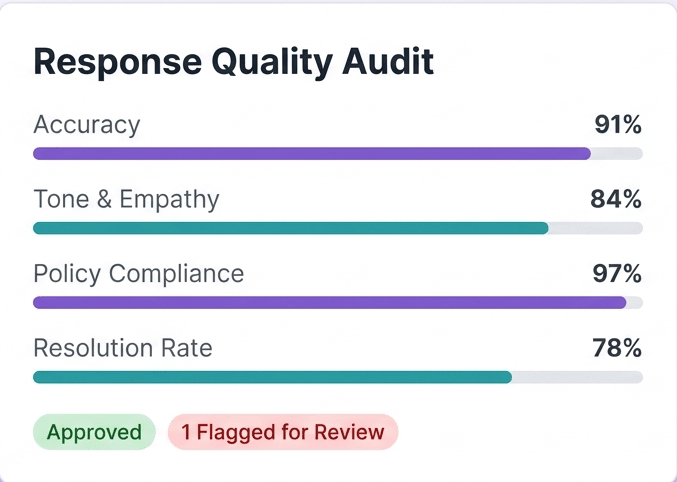677x482 pixels.
Task: Click the teal Resolution Rate bar fill
Action: click(272, 377)
